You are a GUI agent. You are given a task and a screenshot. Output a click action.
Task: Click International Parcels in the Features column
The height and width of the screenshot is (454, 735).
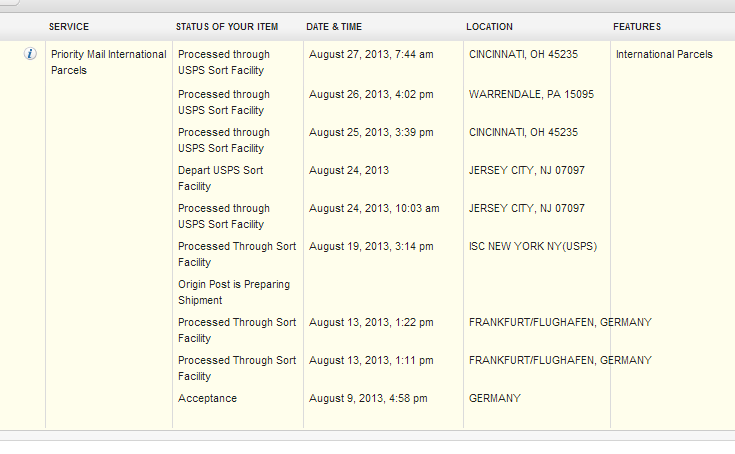tap(664, 54)
